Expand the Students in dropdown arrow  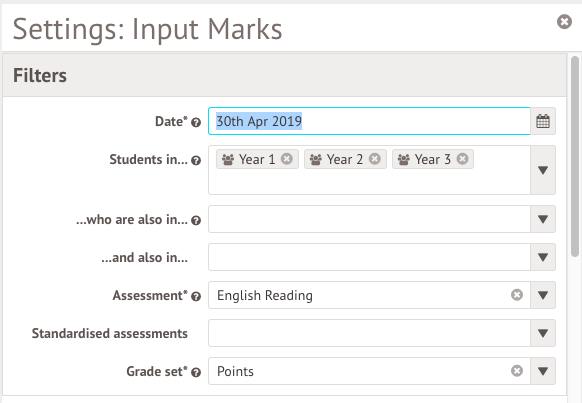coord(543,170)
